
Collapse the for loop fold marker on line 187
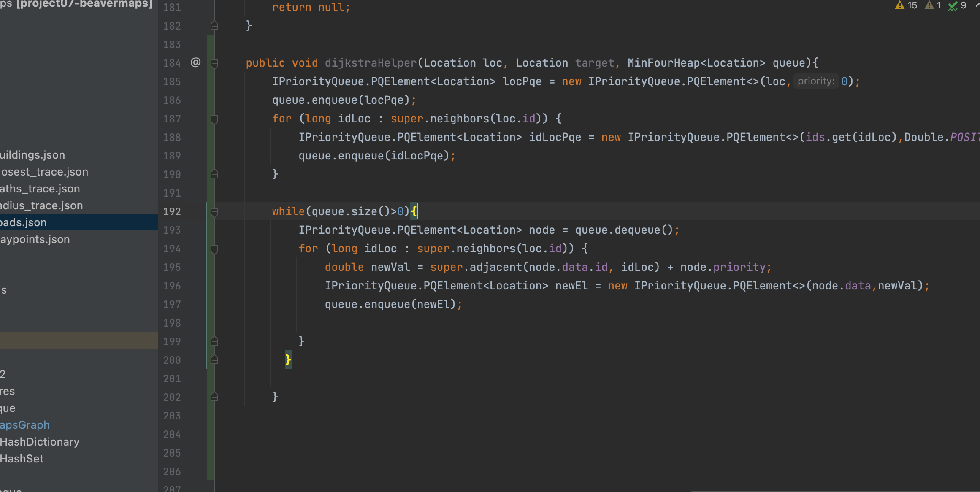(x=214, y=119)
